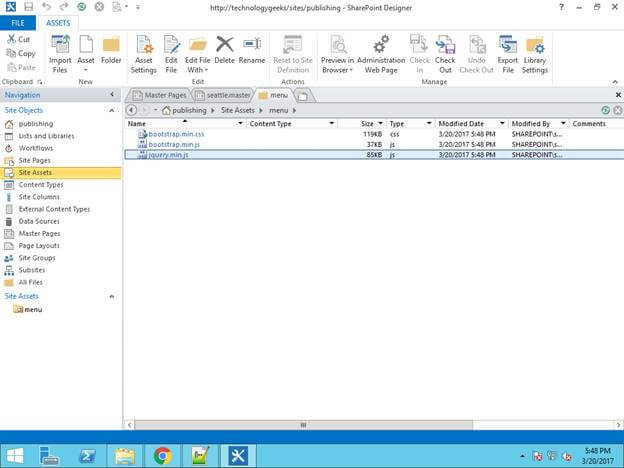
Task: Collapse the Site Objects section
Action: coord(112,110)
